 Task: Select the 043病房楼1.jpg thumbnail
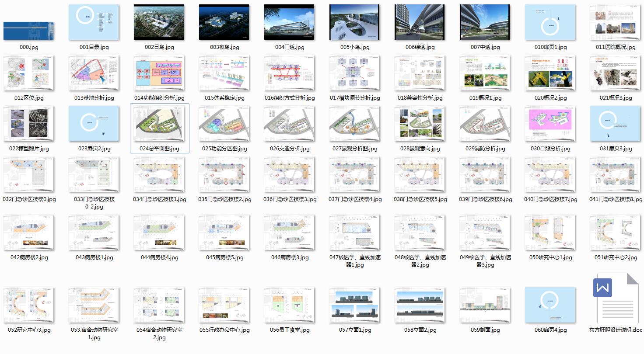(94, 233)
